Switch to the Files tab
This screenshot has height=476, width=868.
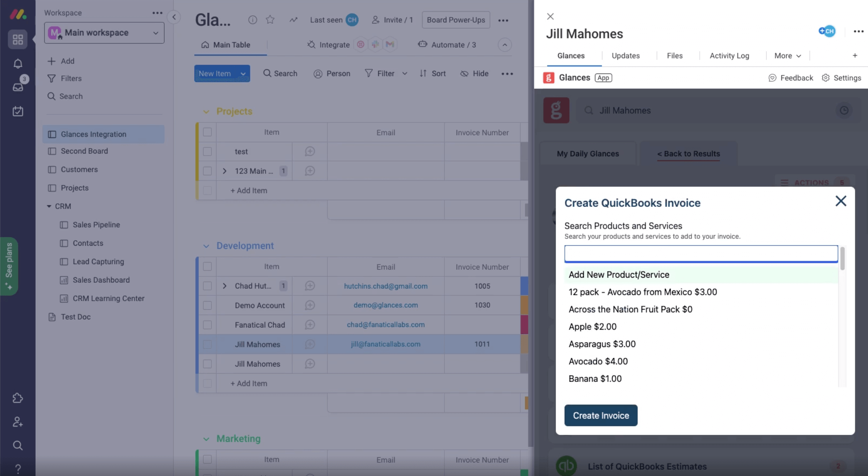click(x=674, y=56)
